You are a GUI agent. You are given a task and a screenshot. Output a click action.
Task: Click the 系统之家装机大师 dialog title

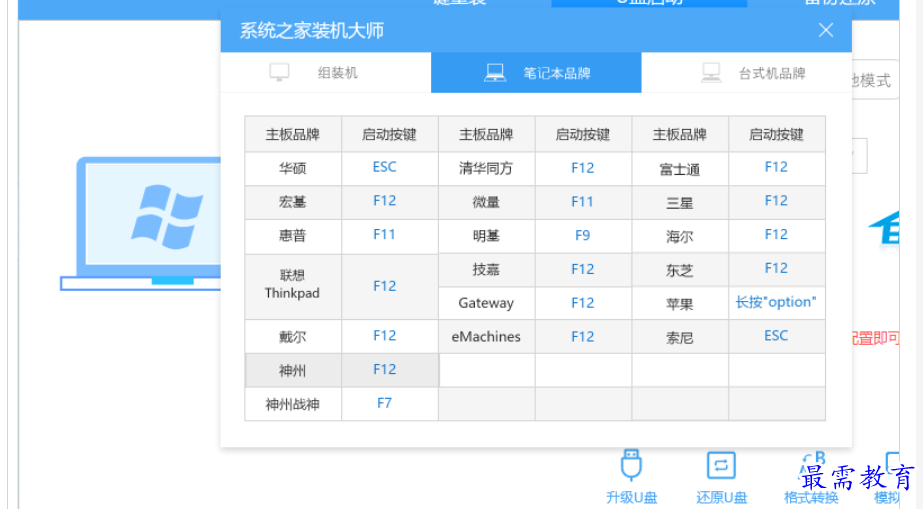pos(311,30)
